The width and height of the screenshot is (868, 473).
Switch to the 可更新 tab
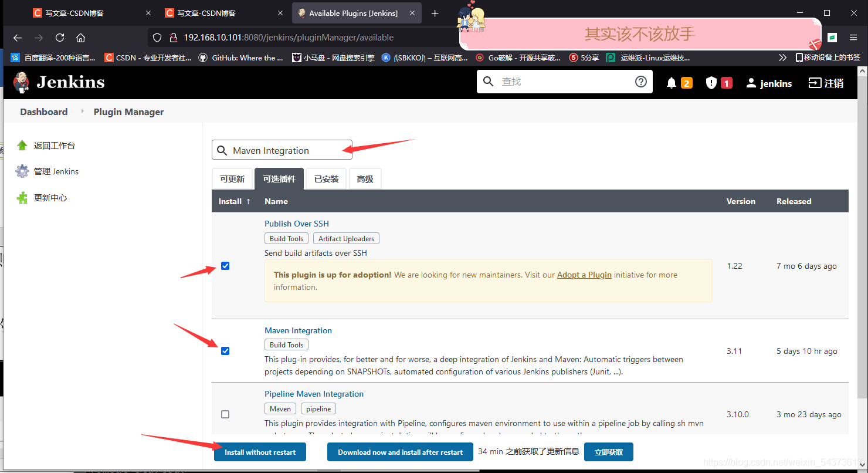click(x=232, y=179)
